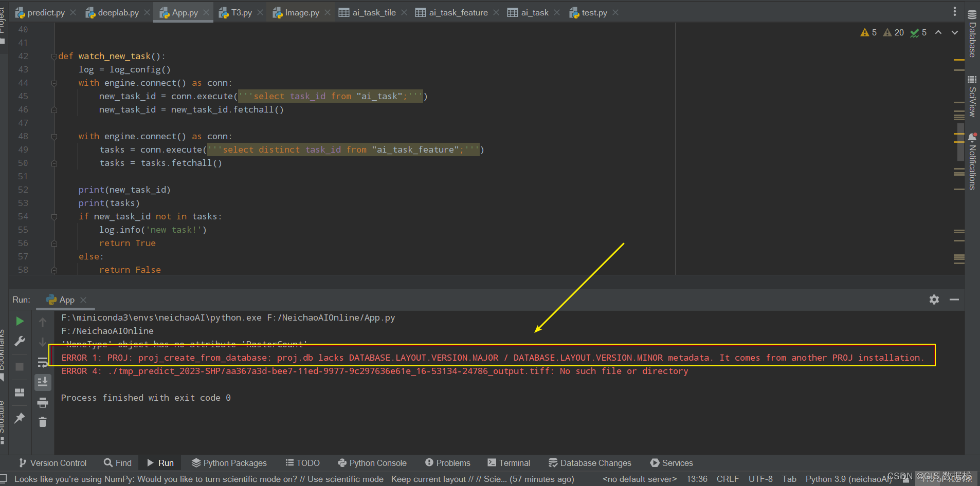
Task: Click the no default server status widget
Action: pos(640,479)
